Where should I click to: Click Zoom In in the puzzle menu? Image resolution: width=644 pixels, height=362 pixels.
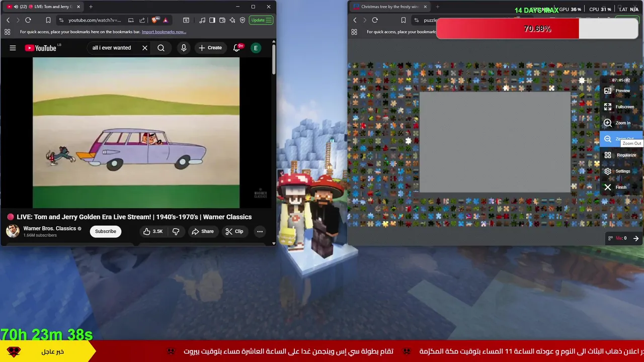[x=621, y=123]
